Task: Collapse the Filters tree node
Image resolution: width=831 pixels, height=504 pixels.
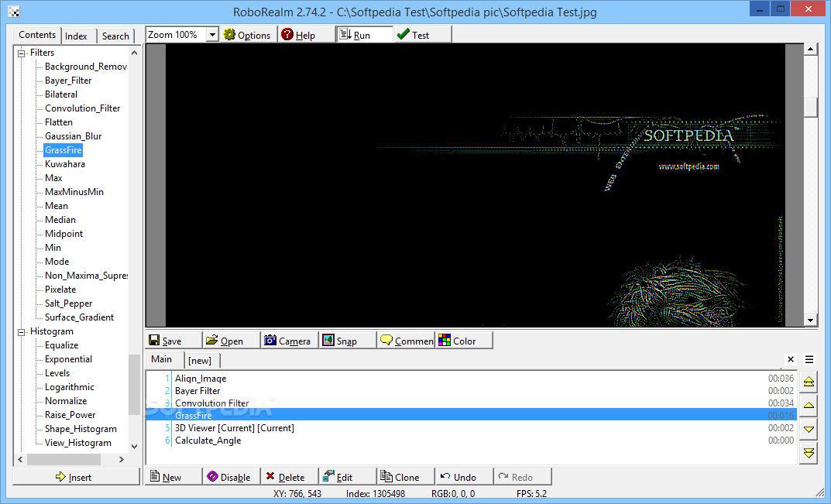Action: click(22, 53)
